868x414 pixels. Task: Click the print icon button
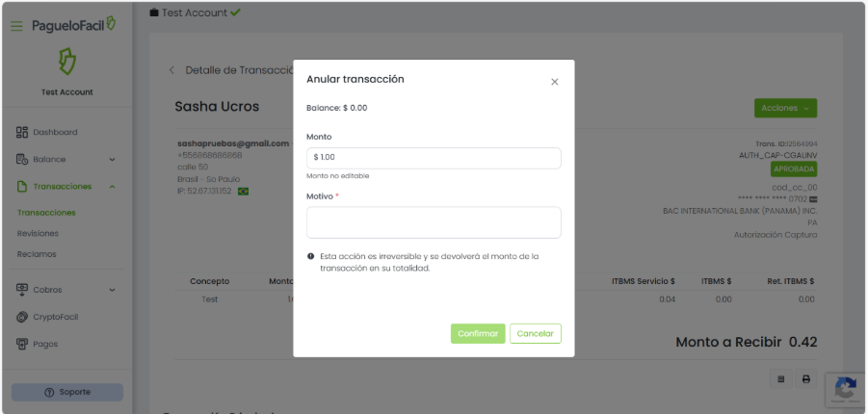(x=806, y=379)
